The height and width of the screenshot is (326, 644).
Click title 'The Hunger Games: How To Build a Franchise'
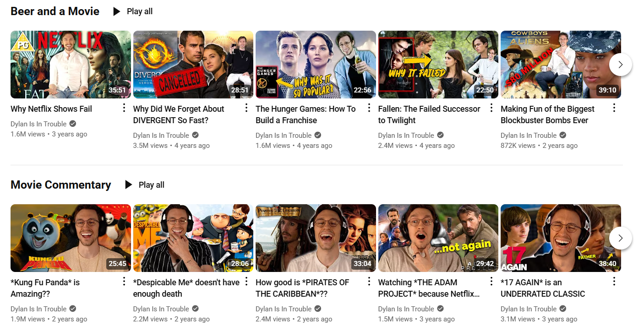click(x=306, y=114)
